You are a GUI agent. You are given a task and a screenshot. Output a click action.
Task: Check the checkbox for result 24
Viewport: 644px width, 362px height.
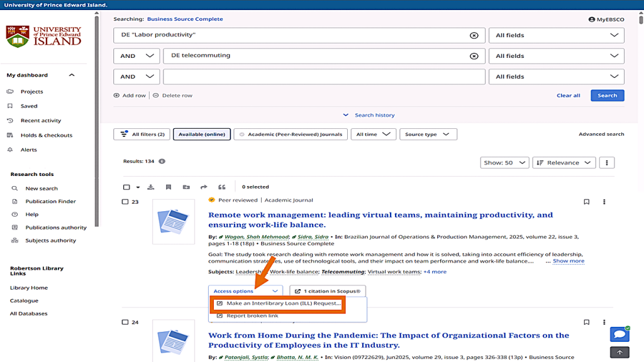[x=125, y=322]
